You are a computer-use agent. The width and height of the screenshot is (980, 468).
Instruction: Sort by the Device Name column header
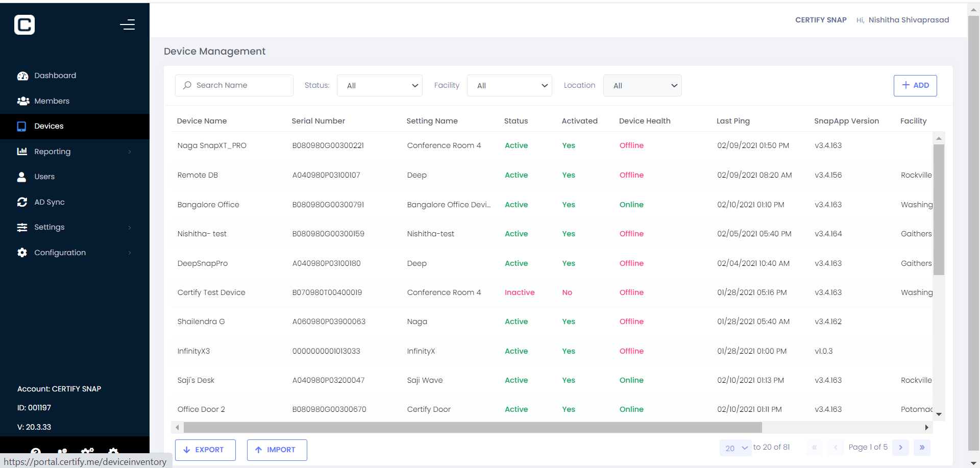pos(202,121)
